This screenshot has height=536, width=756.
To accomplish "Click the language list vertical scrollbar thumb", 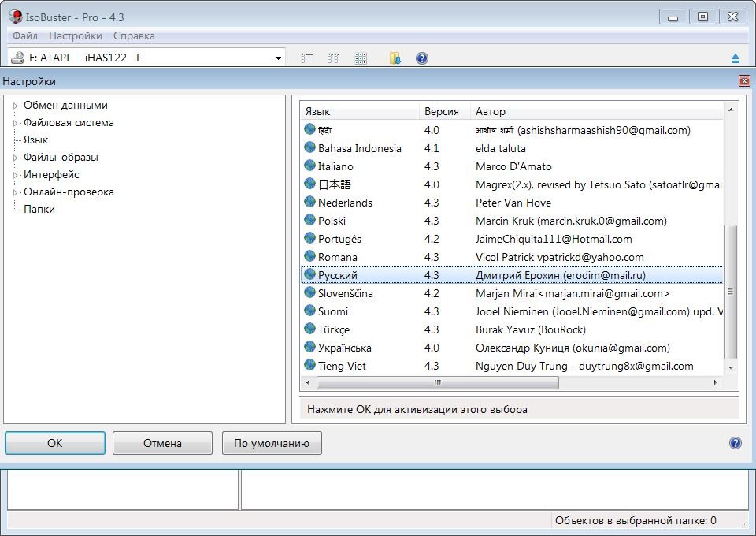I will coord(731,292).
